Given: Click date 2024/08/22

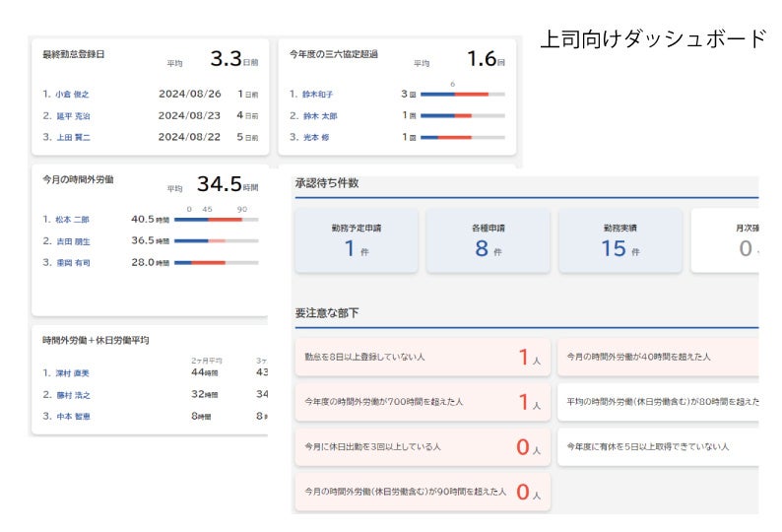Looking at the screenshot, I should click(x=189, y=137).
